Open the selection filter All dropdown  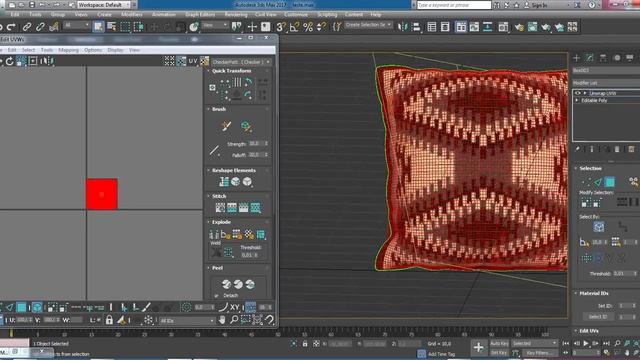pyautogui.click(x=76, y=25)
